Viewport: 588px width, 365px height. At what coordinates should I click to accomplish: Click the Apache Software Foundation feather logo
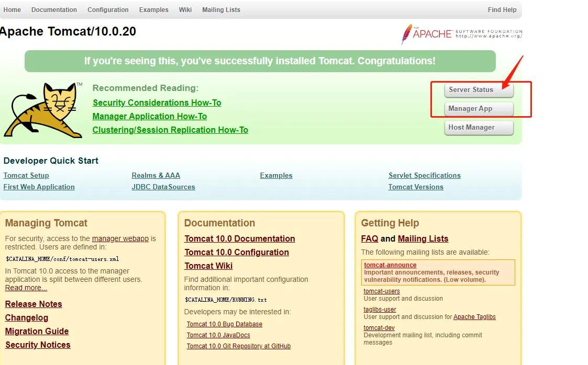[x=462, y=34]
